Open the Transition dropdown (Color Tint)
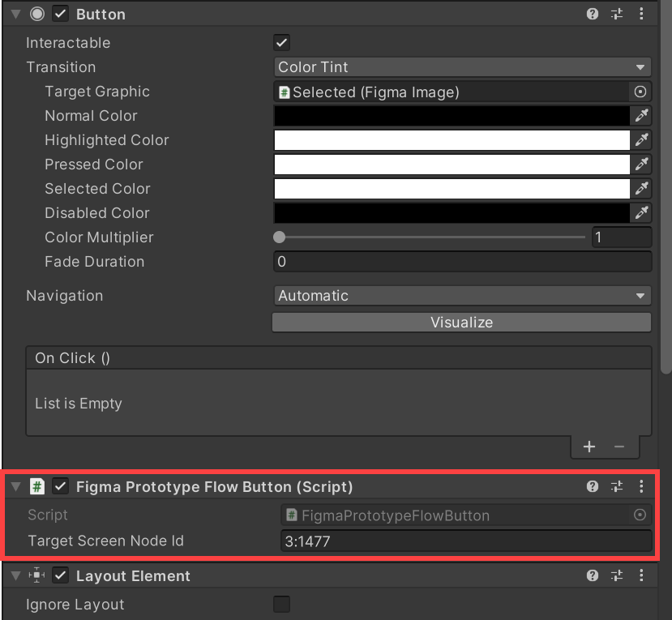Viewport: 672px width, 620px height. 462,67
